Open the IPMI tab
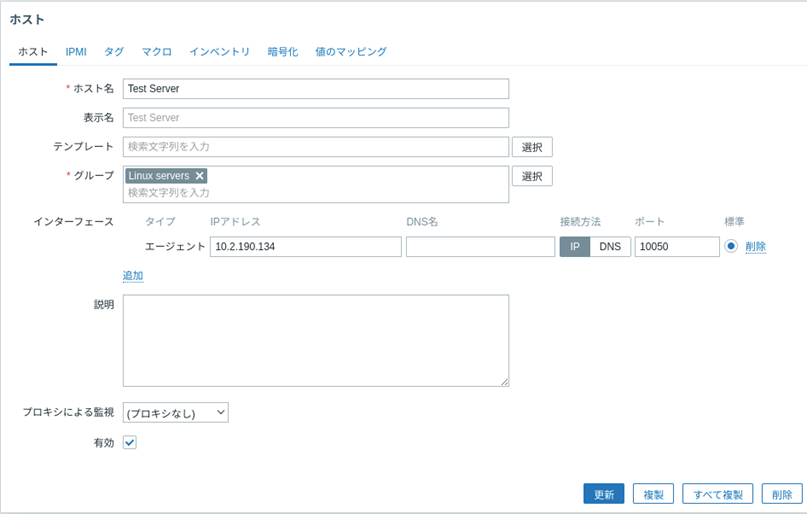Image resolution: width=807 pixels, height=514 pixels. tap(76, 51)
